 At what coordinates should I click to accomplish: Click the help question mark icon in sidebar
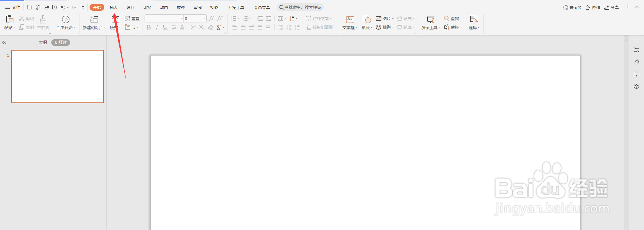(637, 86)
